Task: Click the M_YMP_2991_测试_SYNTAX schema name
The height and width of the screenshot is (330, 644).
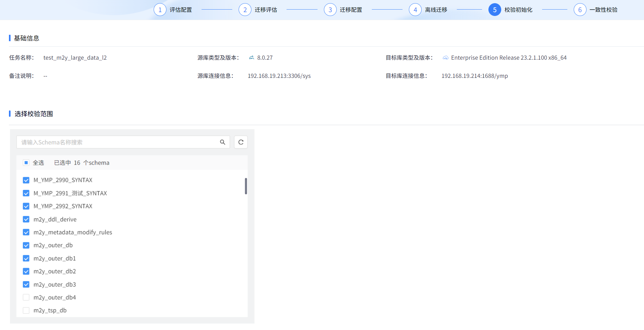Action: 70,193
